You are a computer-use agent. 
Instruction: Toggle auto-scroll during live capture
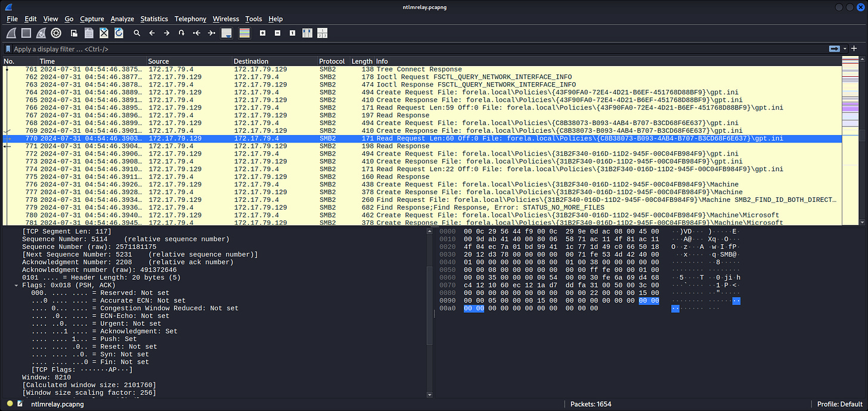[227, 33]
